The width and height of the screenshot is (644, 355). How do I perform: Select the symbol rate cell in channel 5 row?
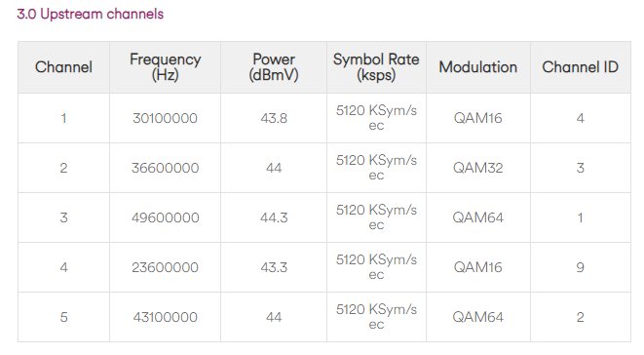coord(376,317)
